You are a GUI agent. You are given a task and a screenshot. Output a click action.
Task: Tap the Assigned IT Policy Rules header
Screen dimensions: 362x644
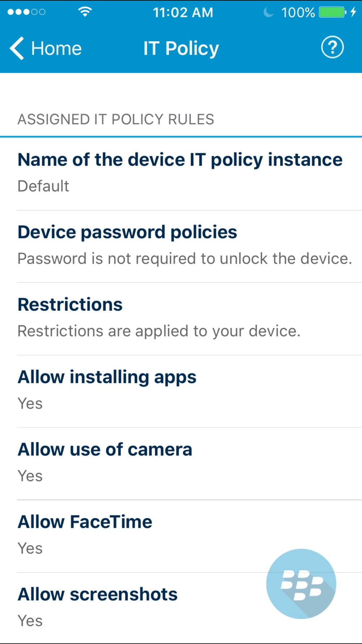[116, 119]
